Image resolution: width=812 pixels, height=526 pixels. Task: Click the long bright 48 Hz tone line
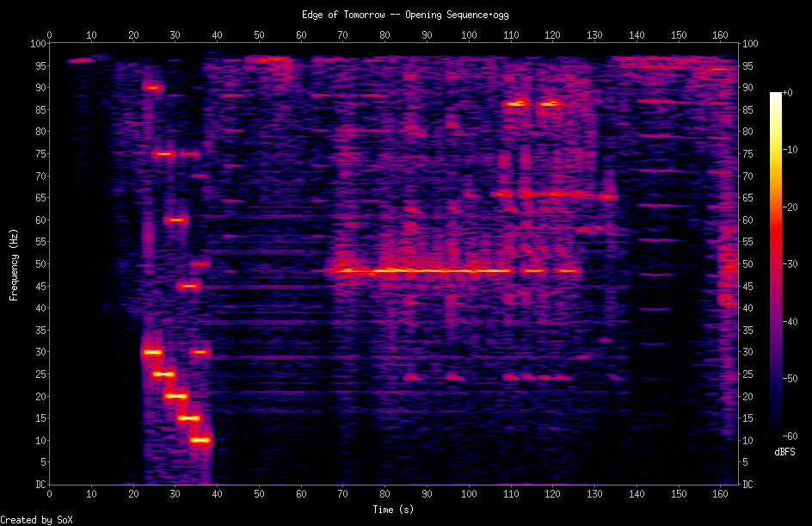tap(422, 270)
